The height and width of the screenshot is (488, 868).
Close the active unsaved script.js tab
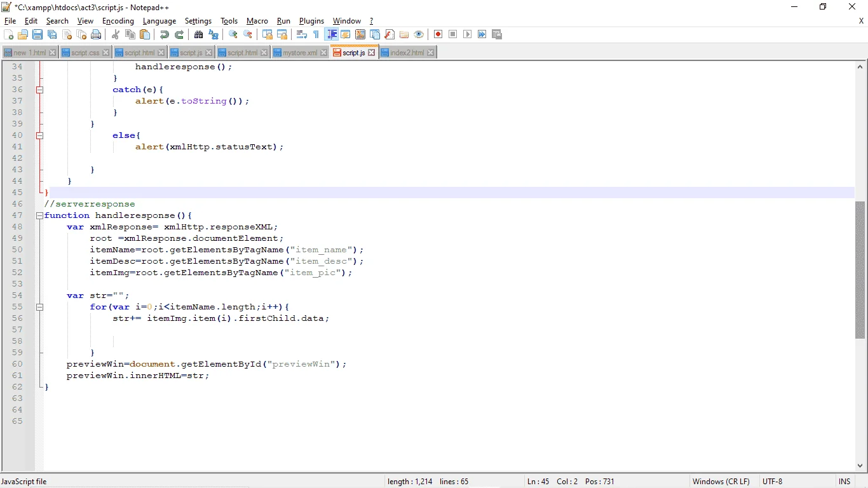click(x=372, y=52)
